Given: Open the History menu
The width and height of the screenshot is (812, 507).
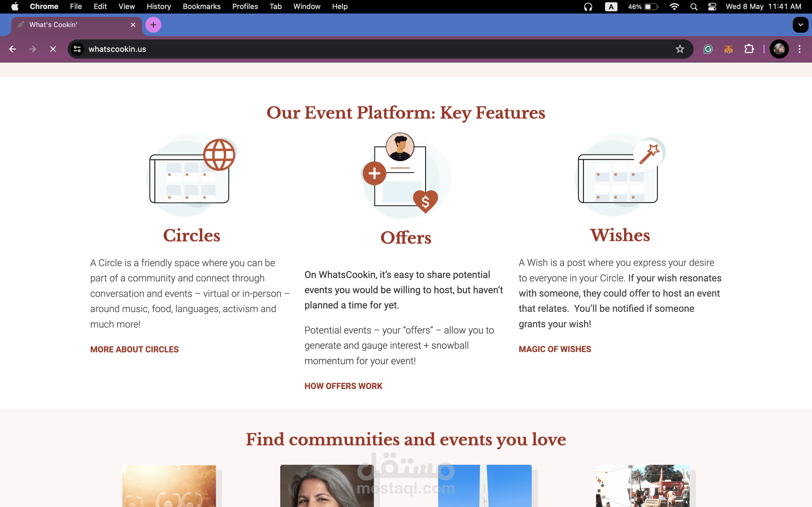Looking at the screenshot, I should 159,7.
